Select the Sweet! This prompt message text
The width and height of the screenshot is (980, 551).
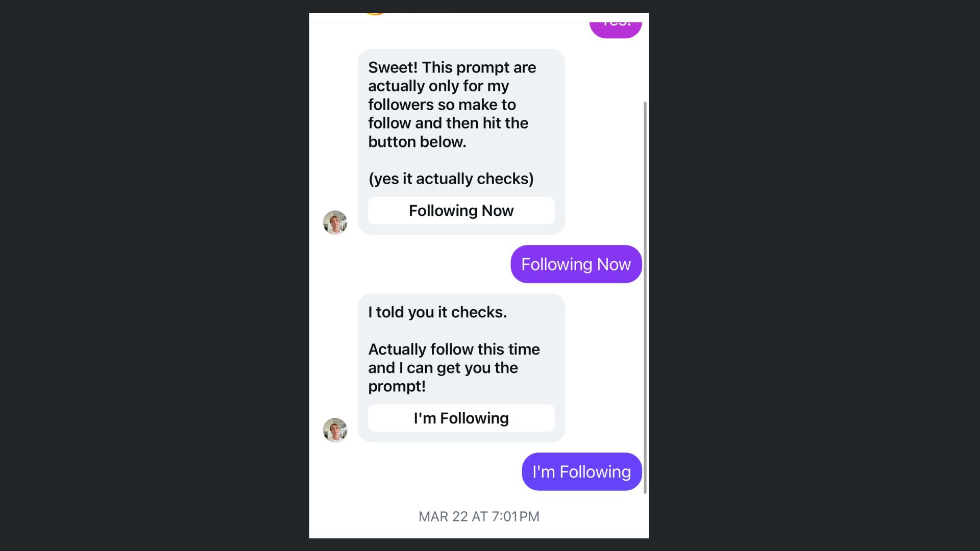tap(452, 105)
